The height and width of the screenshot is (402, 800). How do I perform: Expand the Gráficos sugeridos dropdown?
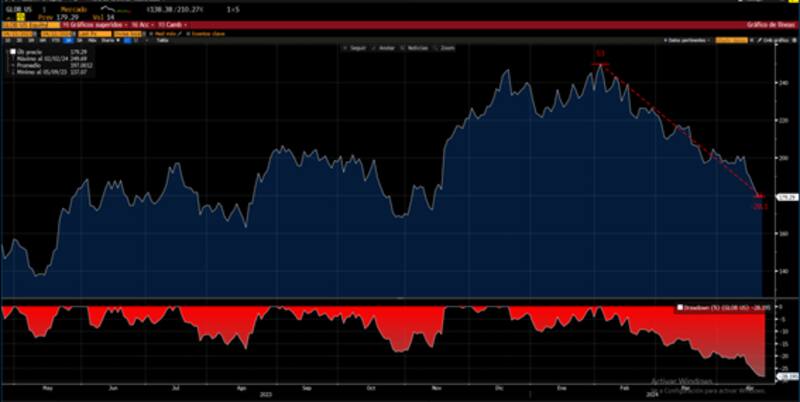(x=95, y=25)
